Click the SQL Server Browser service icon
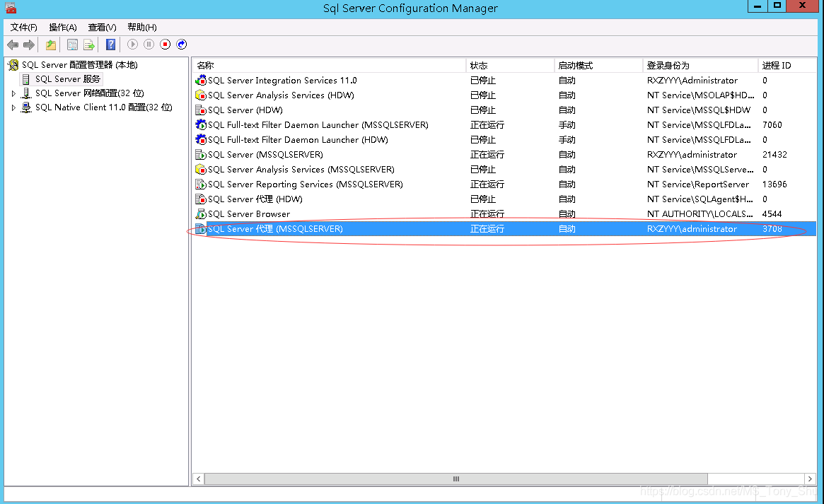This screenshot has width=824, height=504. click(201, 214)
